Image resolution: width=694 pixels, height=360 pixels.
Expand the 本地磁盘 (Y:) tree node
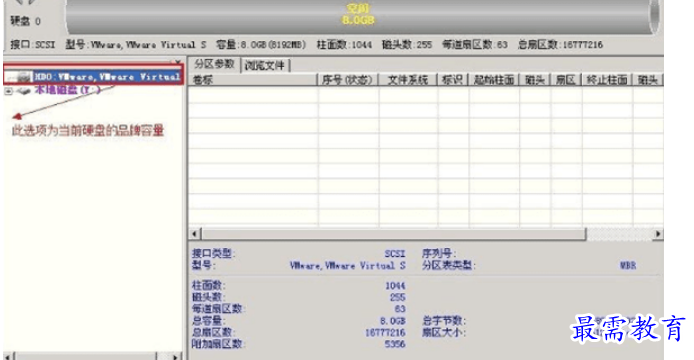tap(8, 91)
